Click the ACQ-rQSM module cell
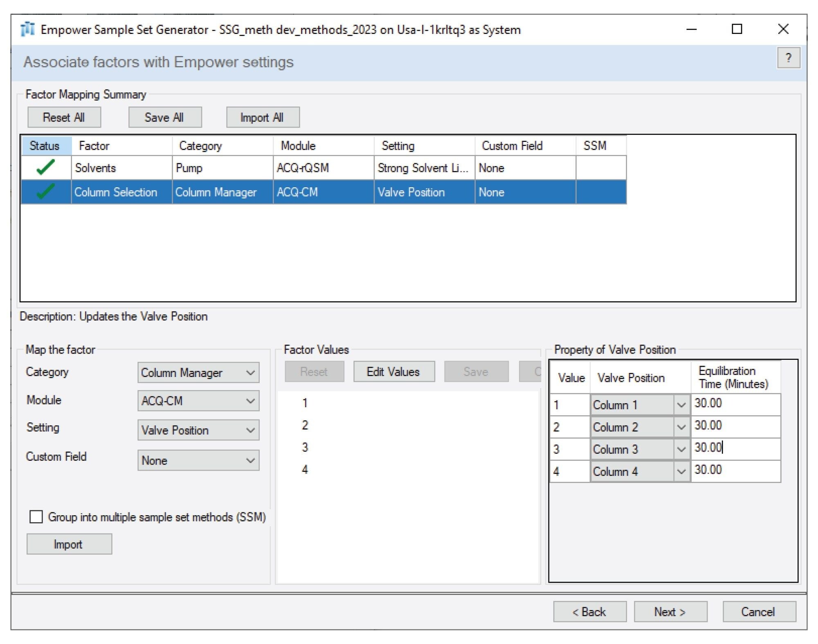818x644 pixels. tap(324, 168)
